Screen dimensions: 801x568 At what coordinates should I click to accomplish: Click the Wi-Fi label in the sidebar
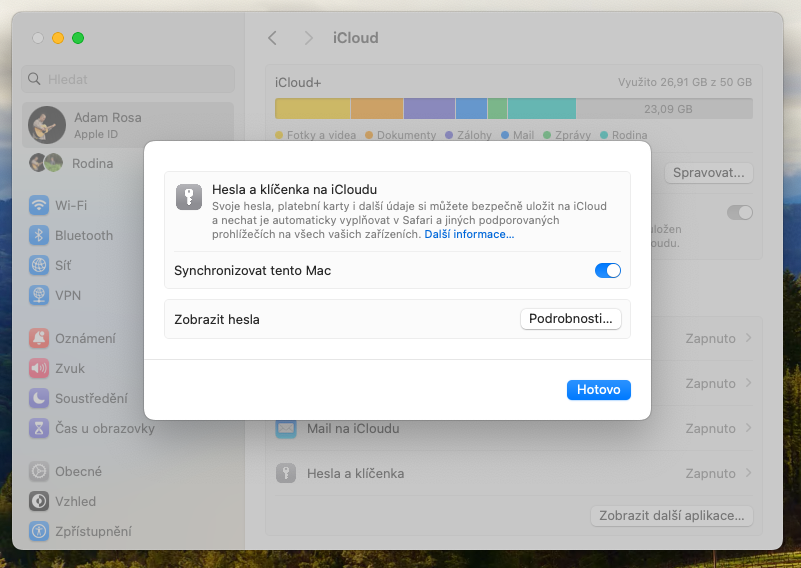(71, 205)
